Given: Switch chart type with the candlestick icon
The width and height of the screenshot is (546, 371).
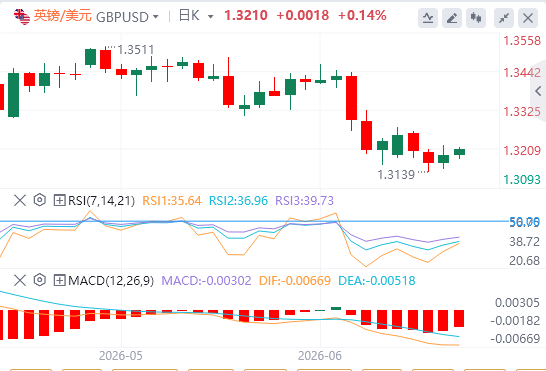Looking at the screenshot, I should click(476, 18).
